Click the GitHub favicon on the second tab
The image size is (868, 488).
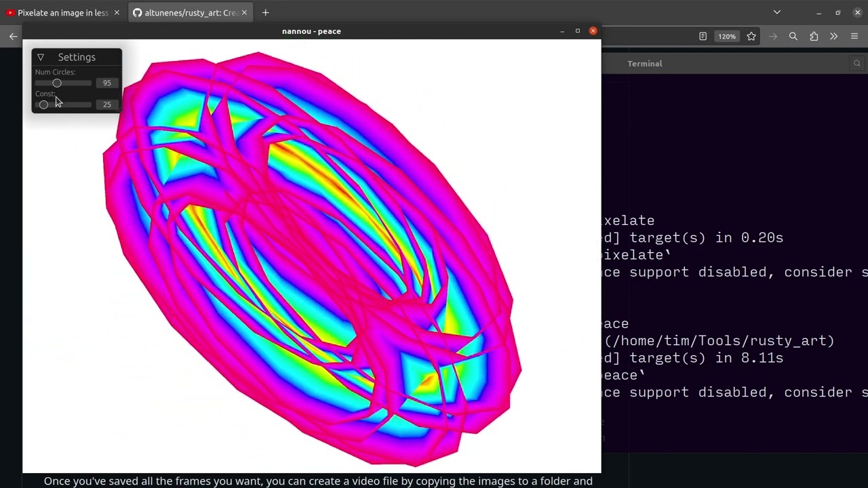pyautogui.click(x=137, y=12)
